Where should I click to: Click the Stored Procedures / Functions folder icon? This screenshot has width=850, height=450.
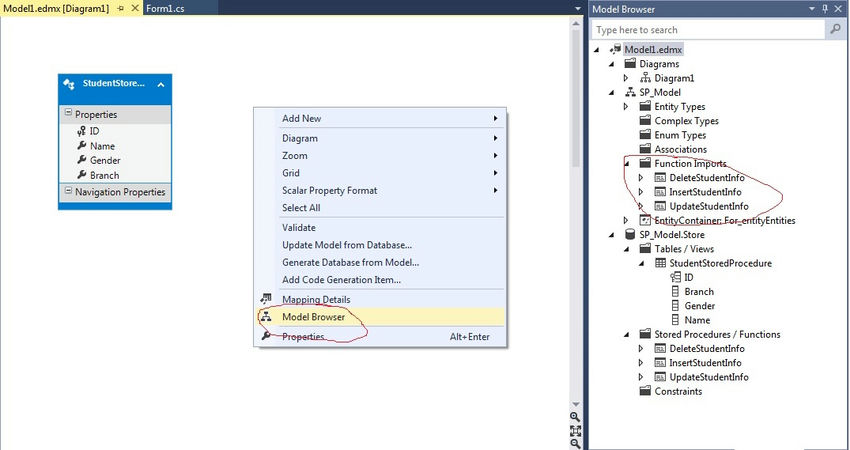645,334
